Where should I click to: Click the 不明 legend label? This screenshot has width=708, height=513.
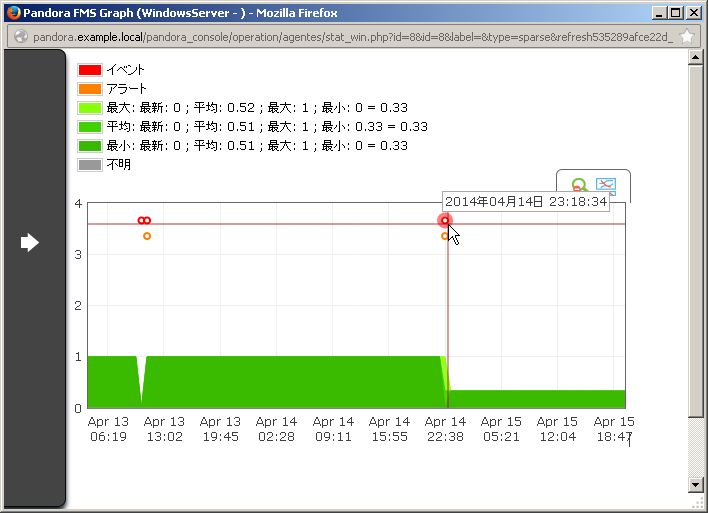tap(119, 165)
